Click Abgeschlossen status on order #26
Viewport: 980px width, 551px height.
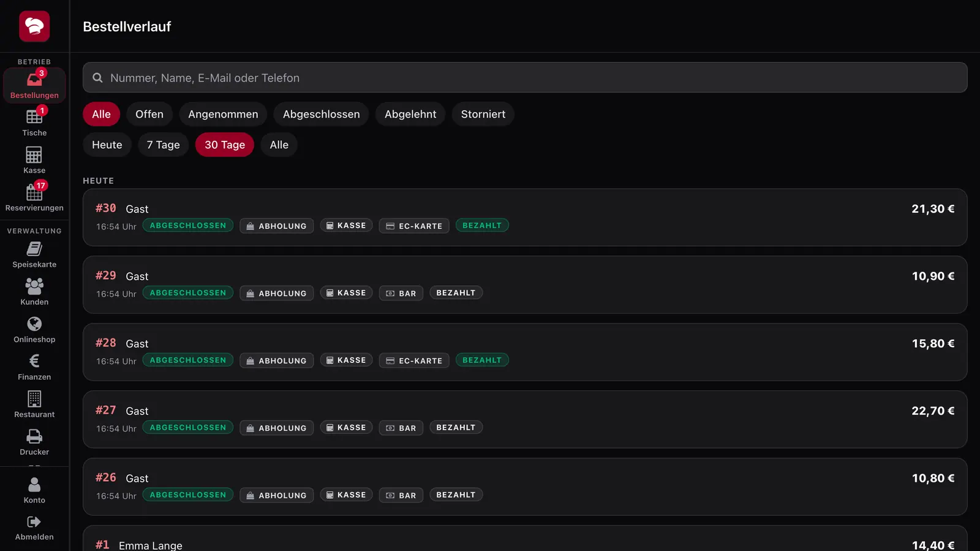coord(188,495)
